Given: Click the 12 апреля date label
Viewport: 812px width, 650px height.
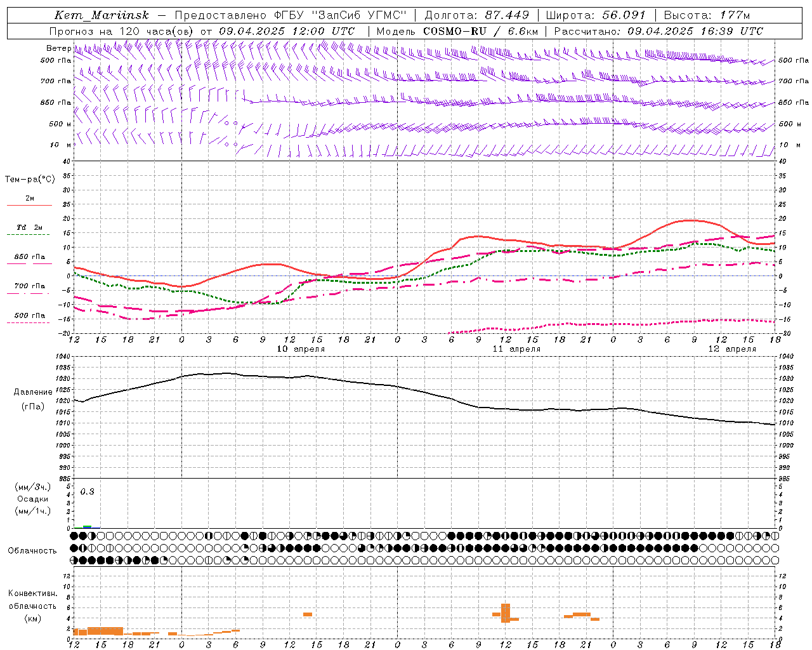Looking at the screenshot, I should [x=732, y=348].
